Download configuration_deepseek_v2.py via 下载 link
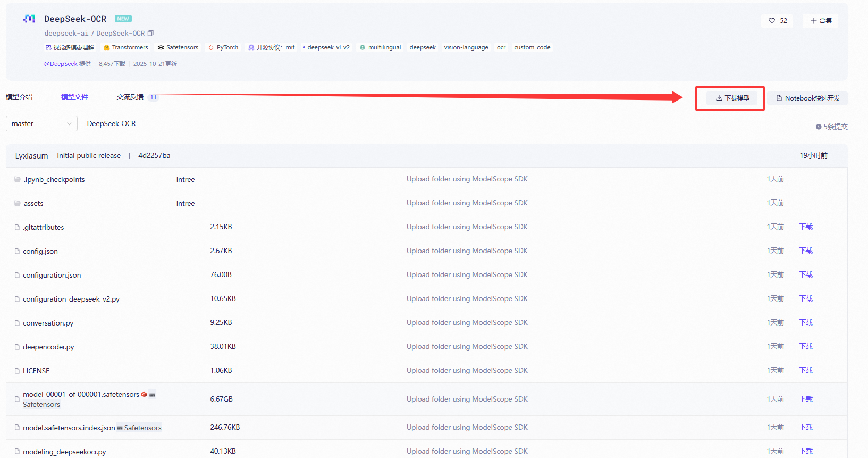Screen dimensions: 868x458 click(x=806, y=298)
